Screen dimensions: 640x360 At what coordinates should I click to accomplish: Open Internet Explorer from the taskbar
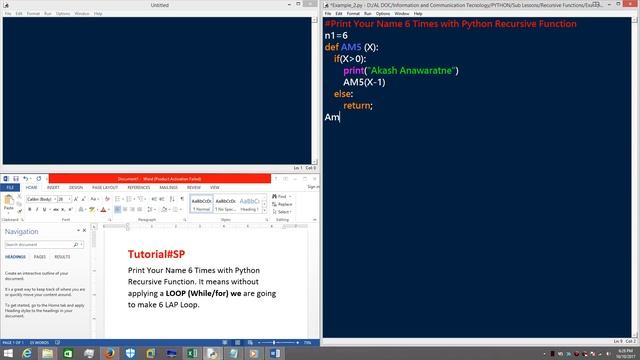pyautogui.click(x=27, y=353)
